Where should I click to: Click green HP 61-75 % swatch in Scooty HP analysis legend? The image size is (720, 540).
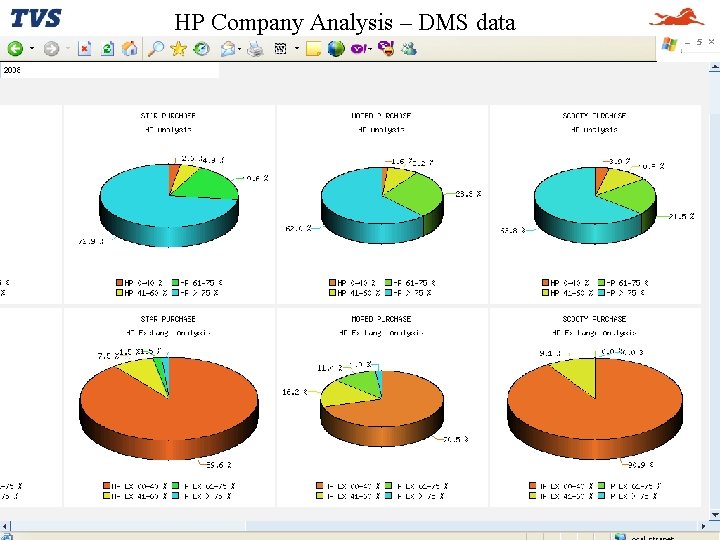click(x=602, y=282)
